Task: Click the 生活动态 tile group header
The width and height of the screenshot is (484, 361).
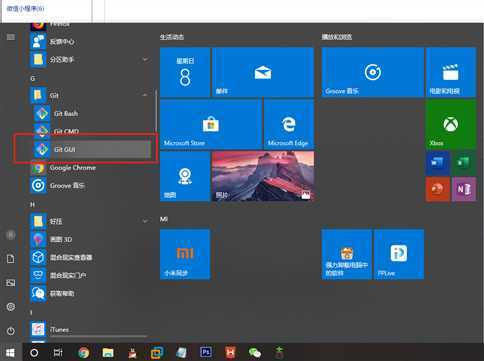Action: [x=172, y=37]
